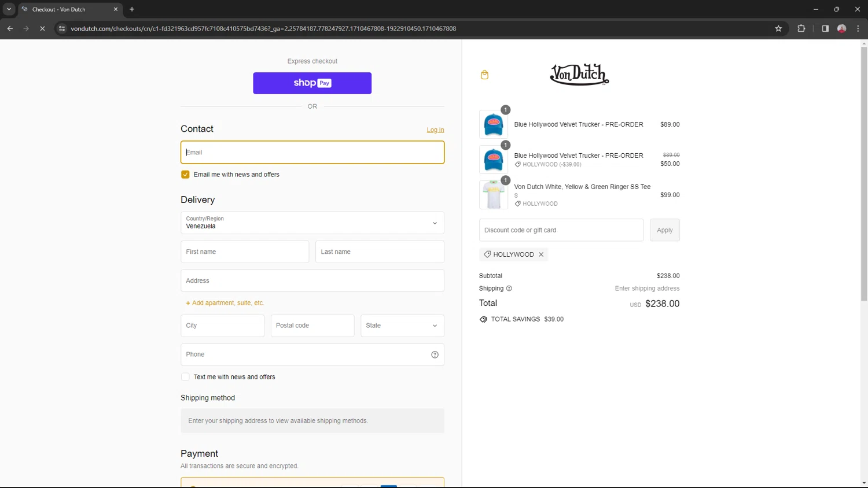
Task: Open the Chrome three-dot menu
Action: pyautogui.click(x=858, y=28)
